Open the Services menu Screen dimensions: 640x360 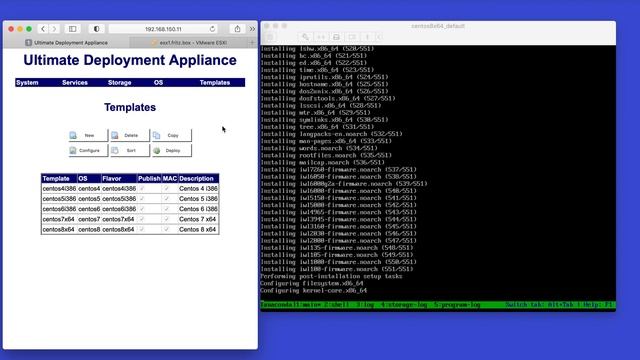coord(75,82)
